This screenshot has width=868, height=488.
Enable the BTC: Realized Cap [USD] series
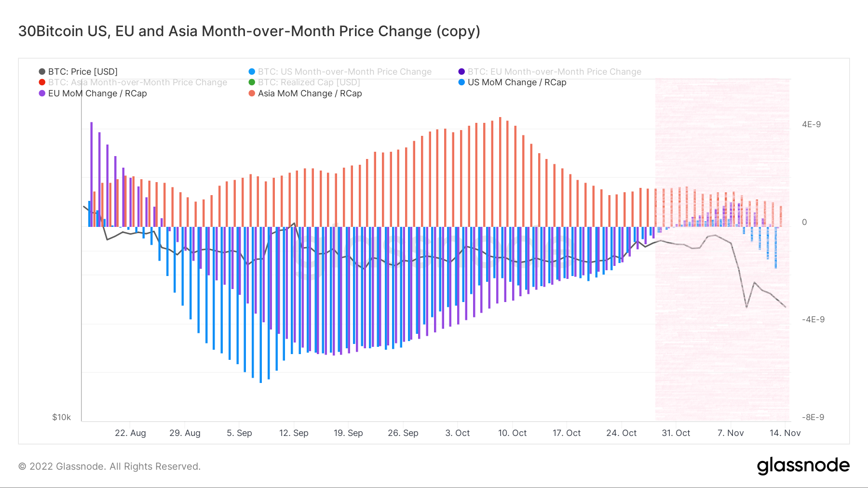click(x=309, y=82)
